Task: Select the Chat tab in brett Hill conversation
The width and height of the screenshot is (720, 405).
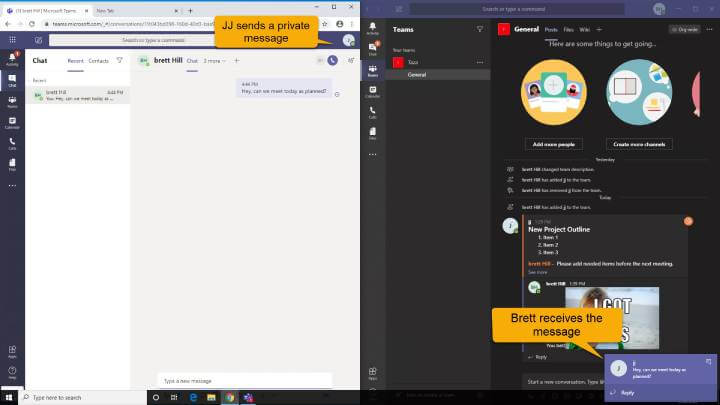Action: [192, 61]
